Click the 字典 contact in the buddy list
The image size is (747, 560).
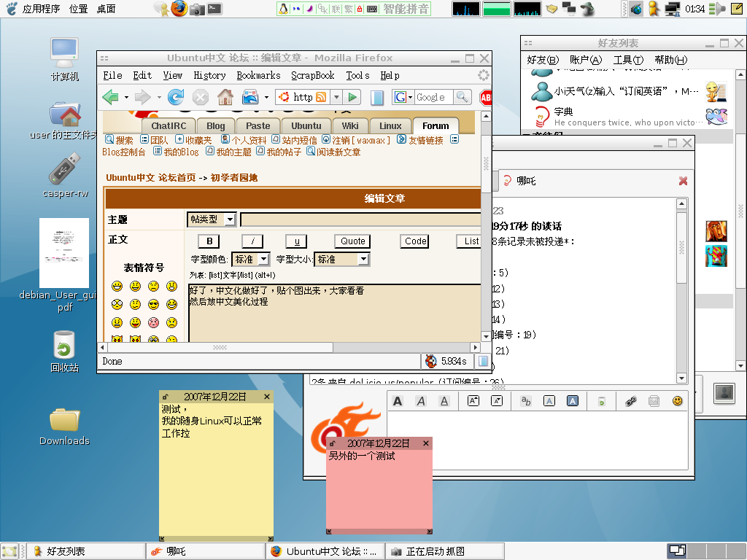[628, 116]
